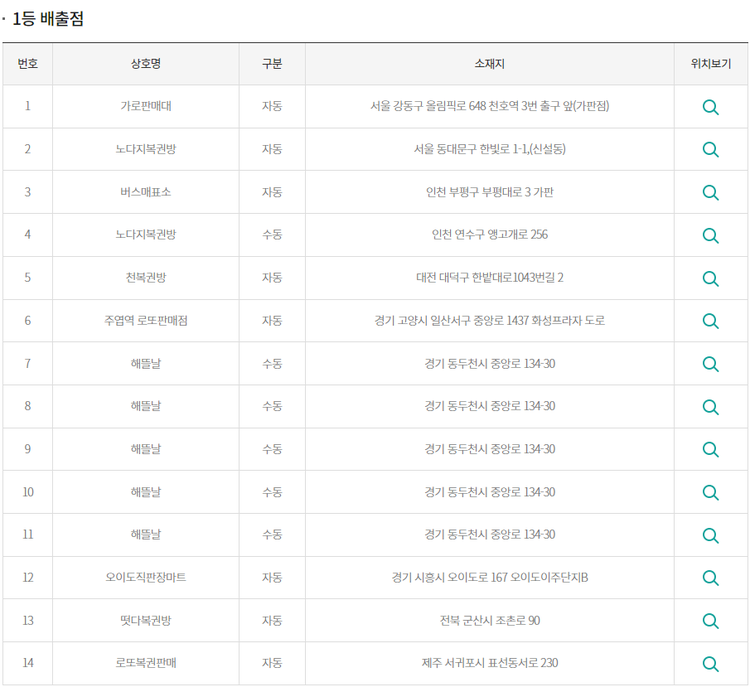This screenshot has width=750, height=687.
Task: Select 경기 동두천시 address in row 8
Action: point(490,406)
